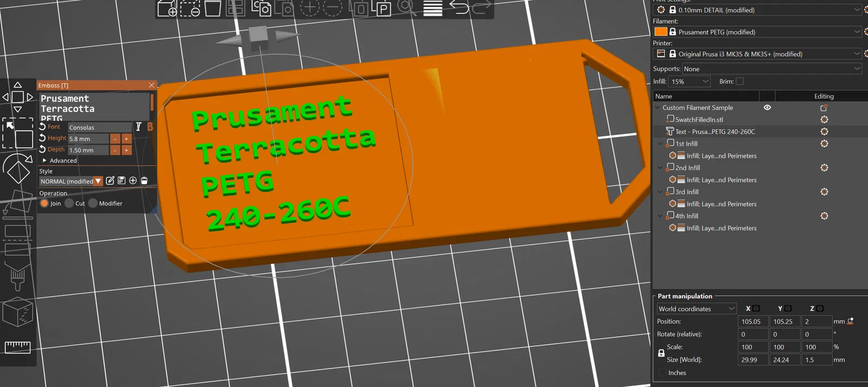Click the add new style plus icon
This screenshot has height=387, width=868.
[133, 181]
